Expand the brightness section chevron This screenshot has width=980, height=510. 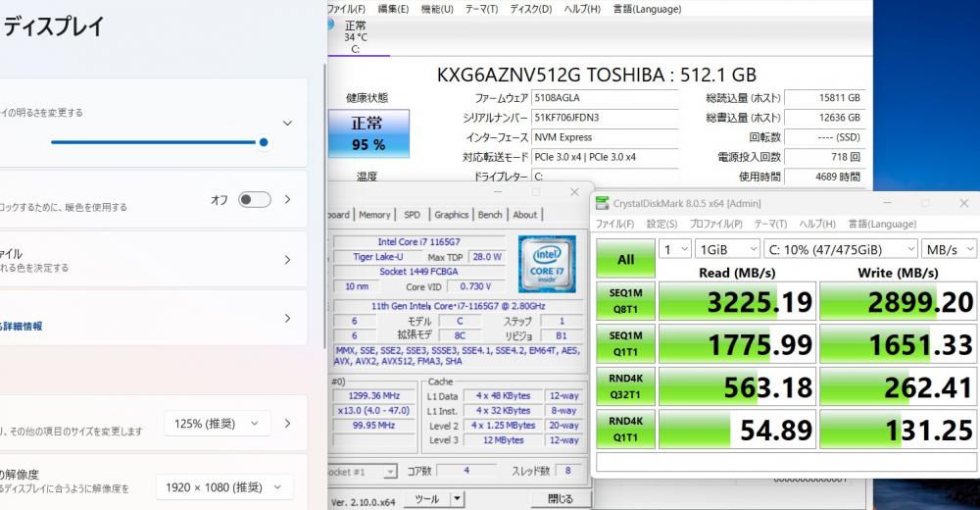[287, 124]
